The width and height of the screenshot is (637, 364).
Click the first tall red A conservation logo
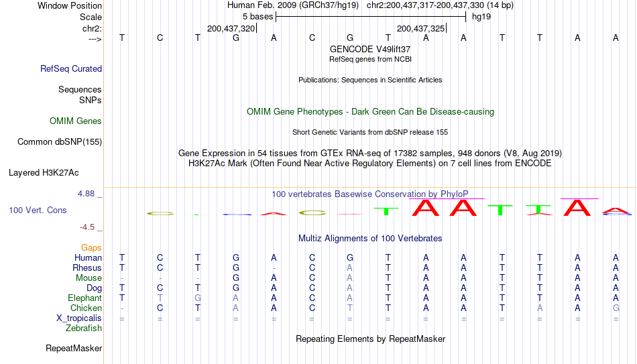pos(426,208)
